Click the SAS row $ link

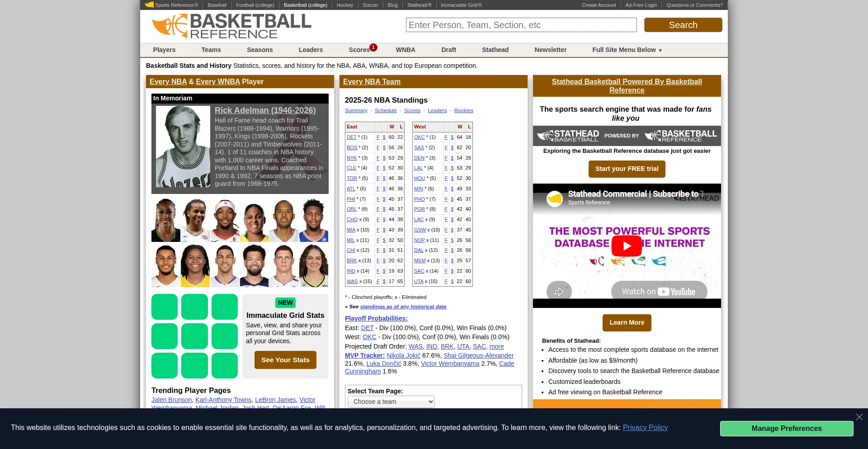click(x=452, y=147)
